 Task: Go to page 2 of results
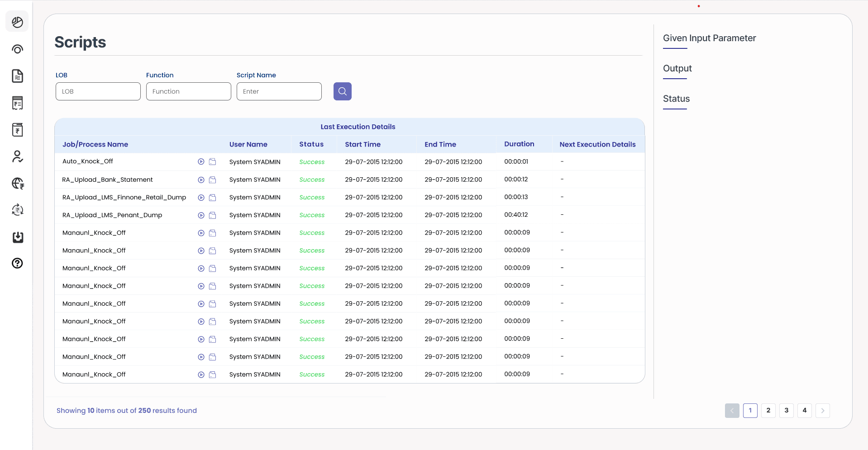coord(768,411)
